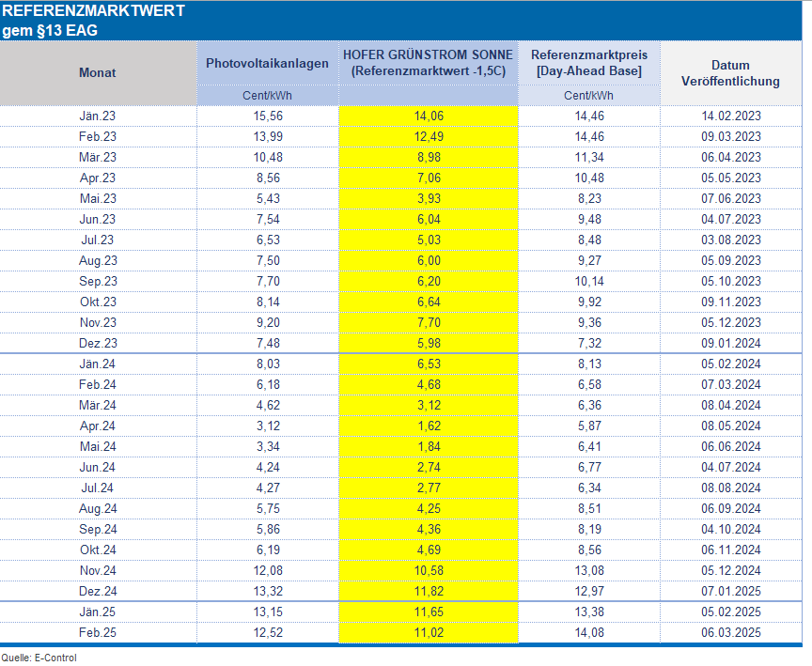Click the Jän.23 month cell
Image resolution: width=812 pixels, height=666 pixels.
98,116
